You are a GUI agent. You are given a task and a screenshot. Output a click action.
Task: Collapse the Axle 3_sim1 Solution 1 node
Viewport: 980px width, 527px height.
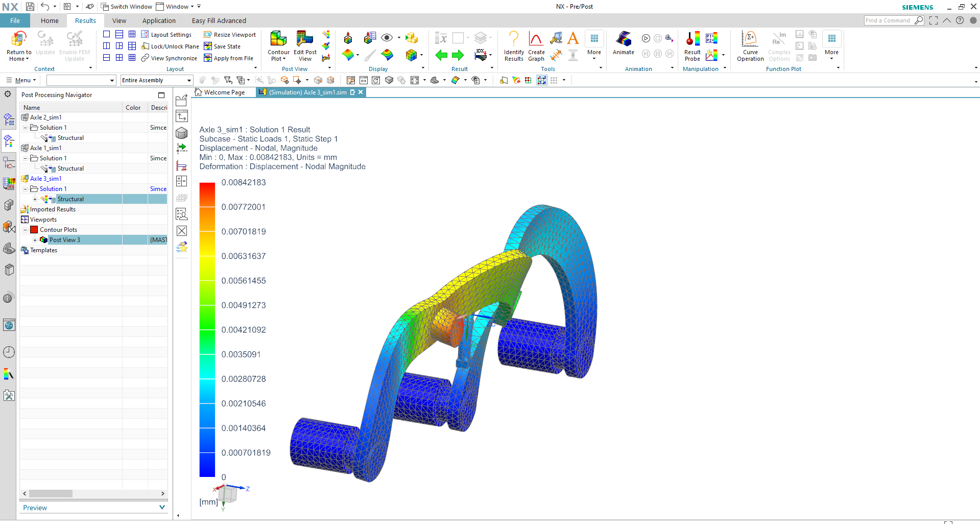(25, 189)
